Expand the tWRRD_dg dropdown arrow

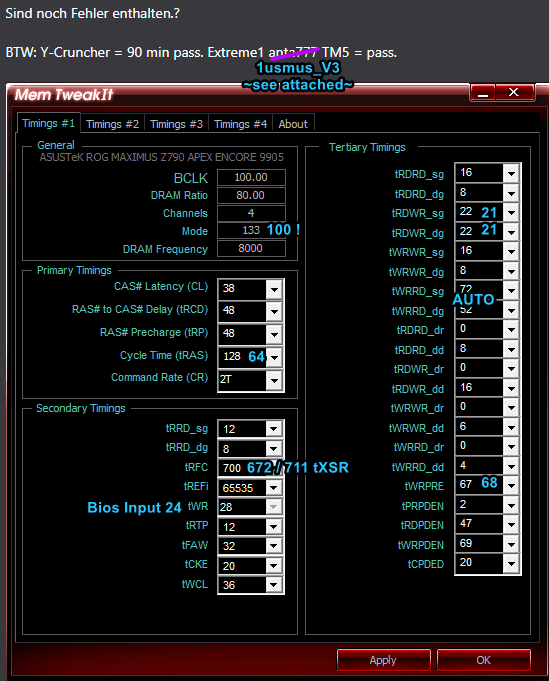(x=511, y=311)
